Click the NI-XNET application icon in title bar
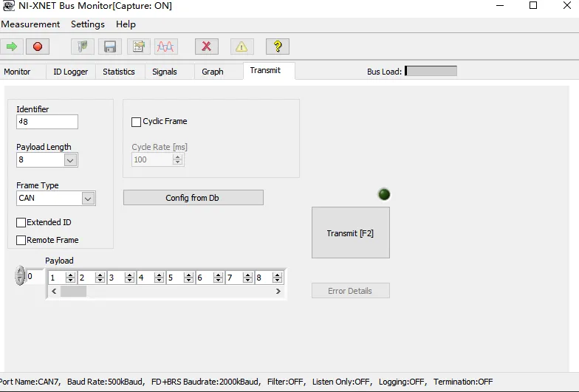The image size is (579, 392). pyautogui.click(x=8, y=6)
